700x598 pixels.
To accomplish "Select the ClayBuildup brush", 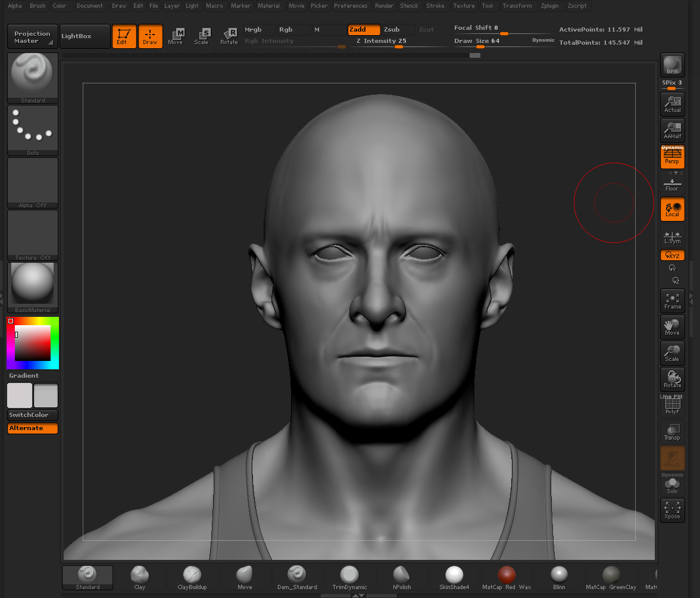I will coord(192,578).
